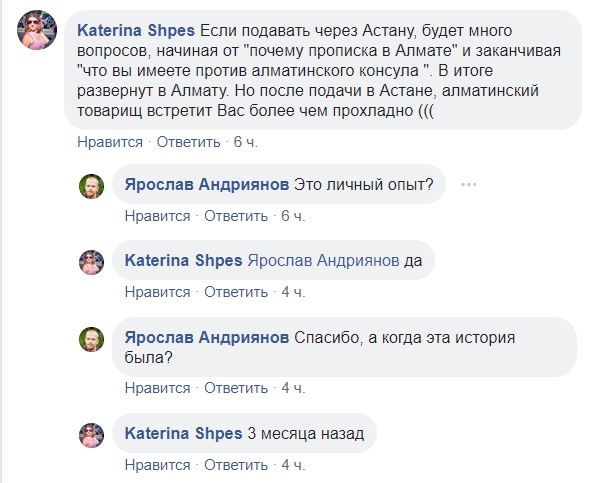Open the "6 ч." timestamp under top comment
This screenshot has width=601, height=483.
(245, 141)
